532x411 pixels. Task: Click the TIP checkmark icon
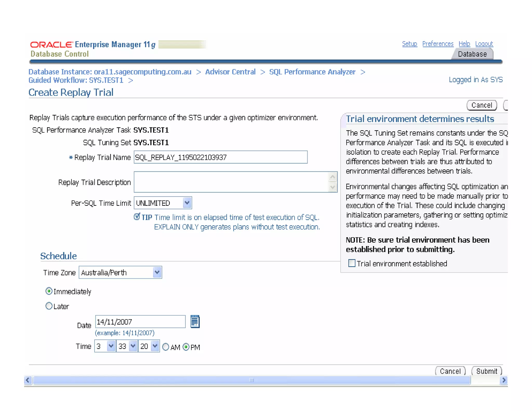(137, 216)
